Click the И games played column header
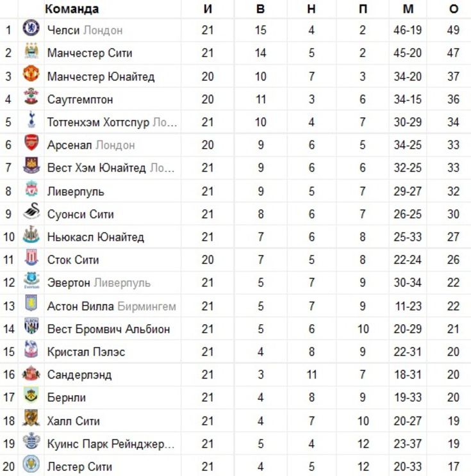Screen dimensions: 471x476 point(208,9)
